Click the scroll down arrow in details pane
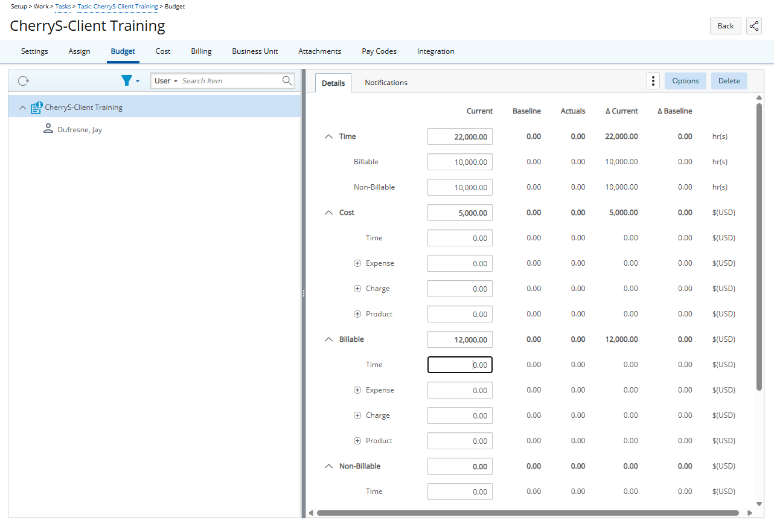 [x=759, y=503]
